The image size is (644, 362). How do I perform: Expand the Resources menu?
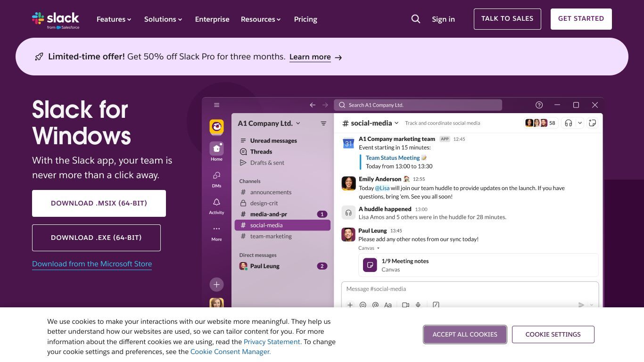[261, 19]
